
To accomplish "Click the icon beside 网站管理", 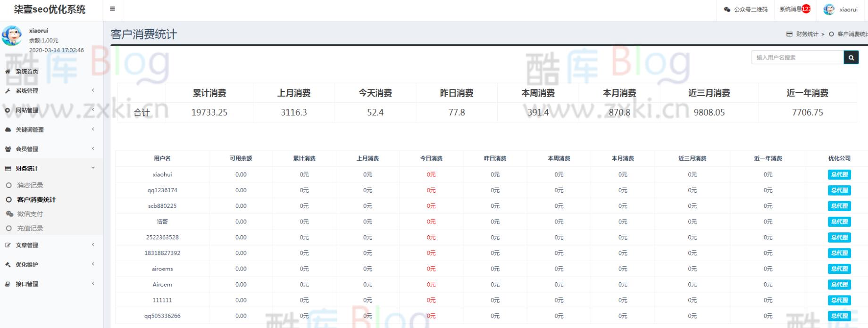I will click(x=8, y=110).
